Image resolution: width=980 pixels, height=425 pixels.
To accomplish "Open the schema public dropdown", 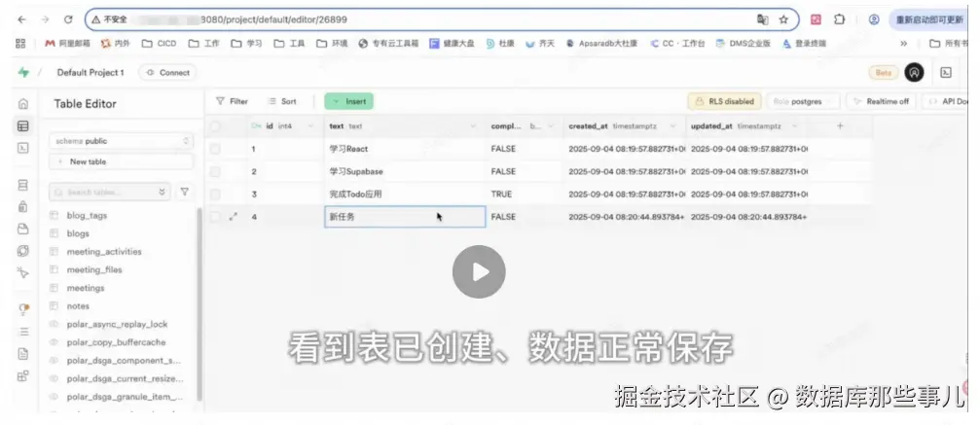I will tap(121, 141).
